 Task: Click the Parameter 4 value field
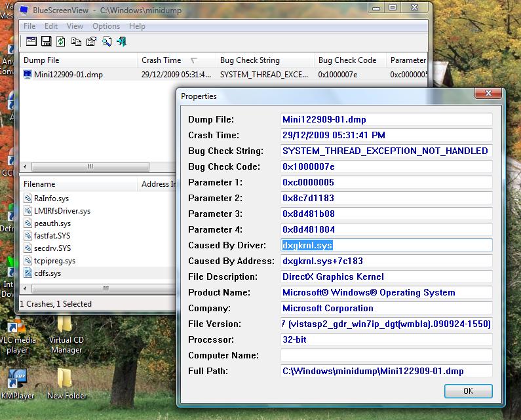point(386,229)
